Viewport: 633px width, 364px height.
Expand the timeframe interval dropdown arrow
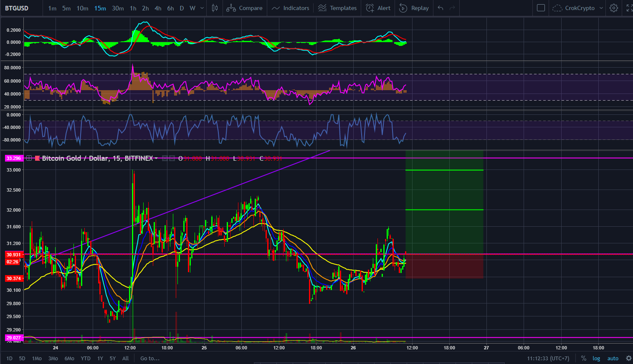tap(203, 8)
